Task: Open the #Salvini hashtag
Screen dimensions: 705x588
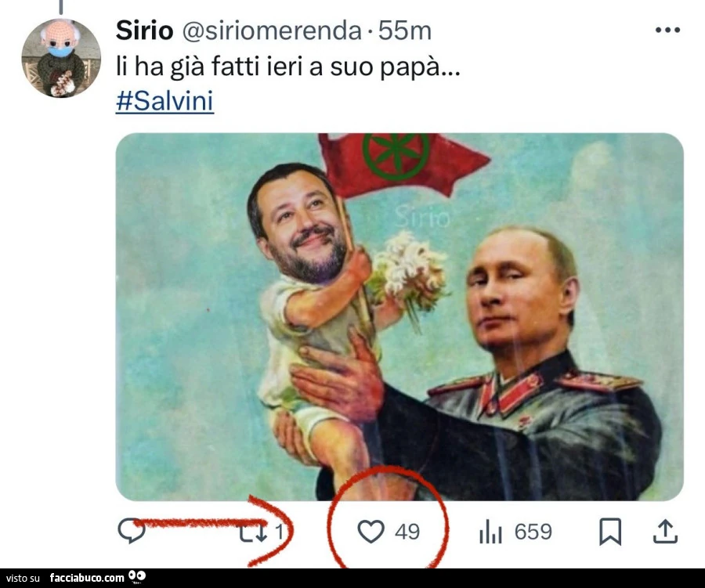Action: tap(164, 101)
